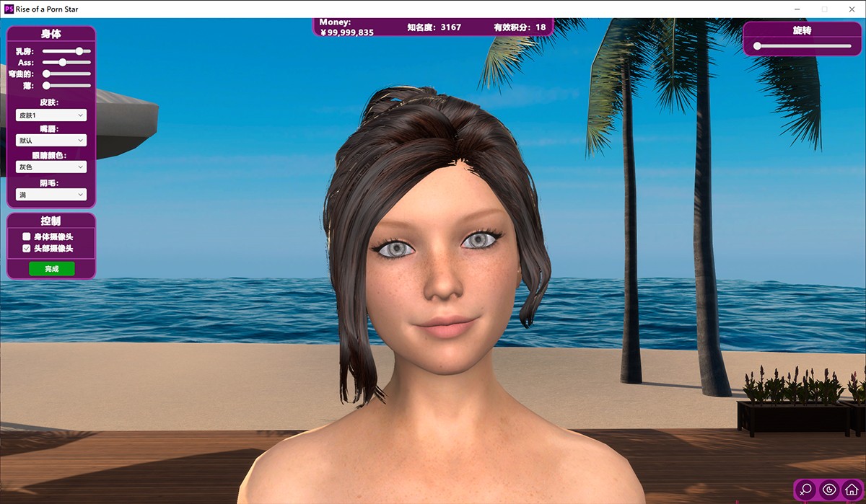Click the 旋转 slider handle

(757, 46)
